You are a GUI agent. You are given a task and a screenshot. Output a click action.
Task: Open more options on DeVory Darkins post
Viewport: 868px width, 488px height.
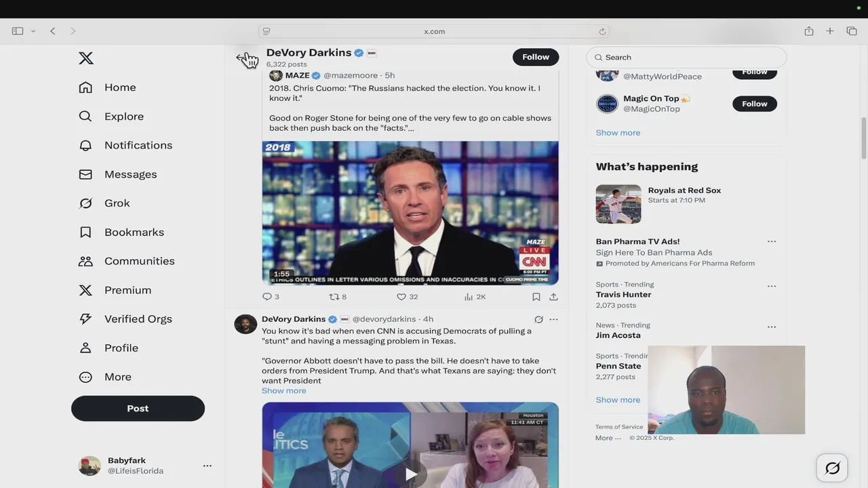[x=553, y=319]
